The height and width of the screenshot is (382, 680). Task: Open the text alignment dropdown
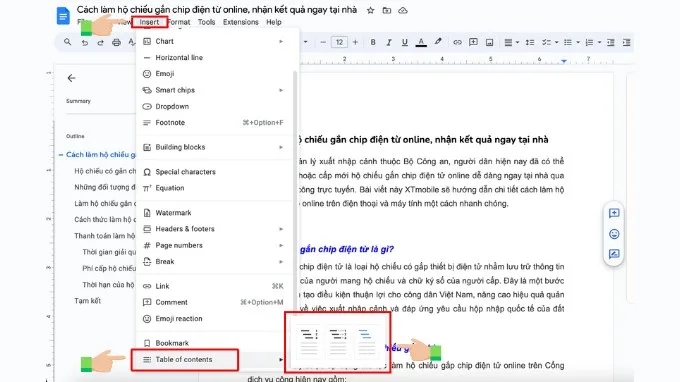click(x=511, y=42)
